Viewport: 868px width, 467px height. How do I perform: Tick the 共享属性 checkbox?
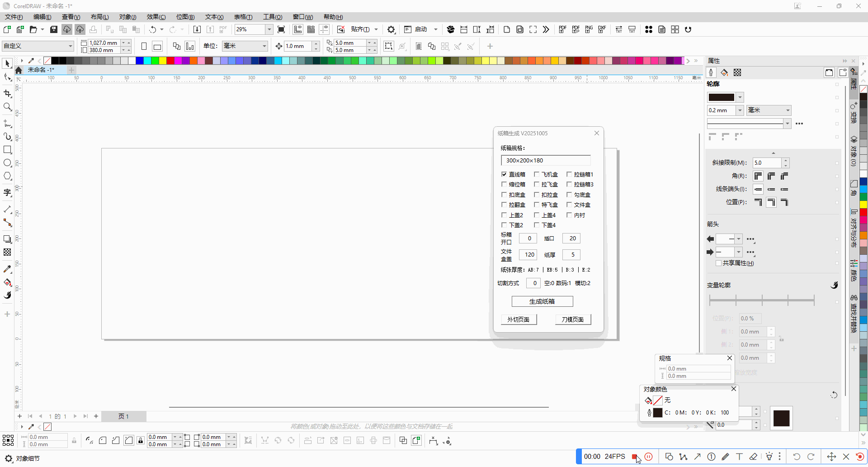(x=718, y=263)
